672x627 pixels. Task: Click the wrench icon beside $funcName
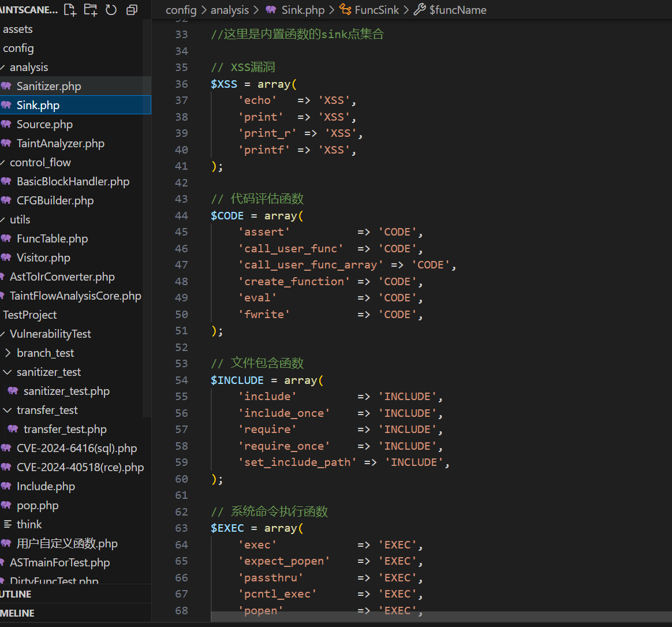point(420,10)
